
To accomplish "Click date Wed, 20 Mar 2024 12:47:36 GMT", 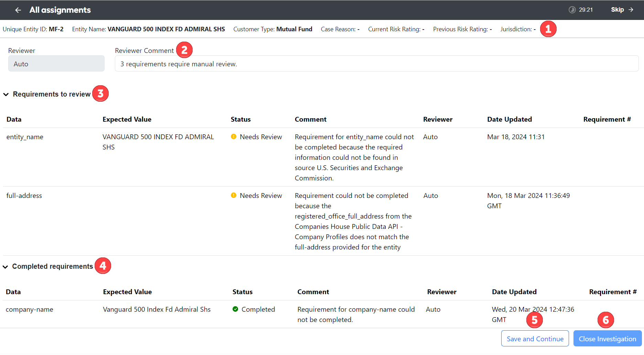I will tap(533, 314).
